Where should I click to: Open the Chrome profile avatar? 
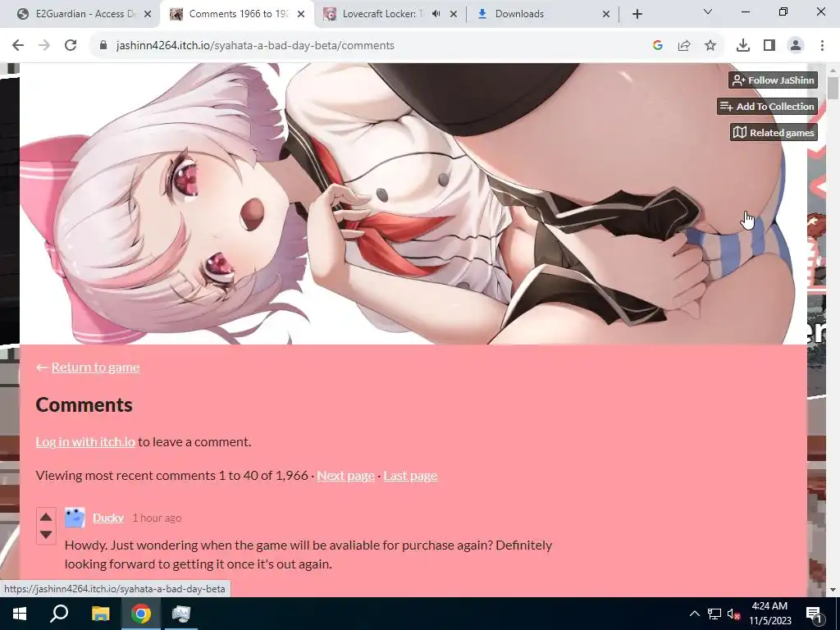pyautogui.click(x=796, y=46)
